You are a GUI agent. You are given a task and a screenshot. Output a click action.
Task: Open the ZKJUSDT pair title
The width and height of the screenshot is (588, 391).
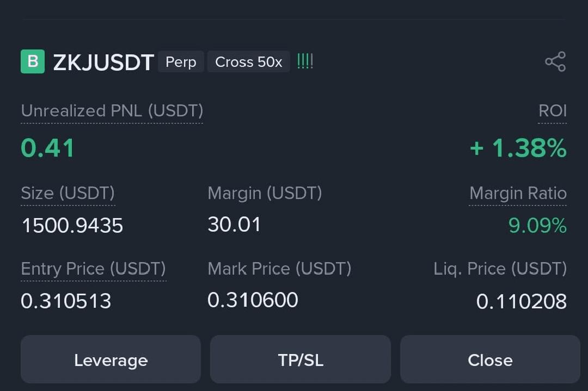103,63
